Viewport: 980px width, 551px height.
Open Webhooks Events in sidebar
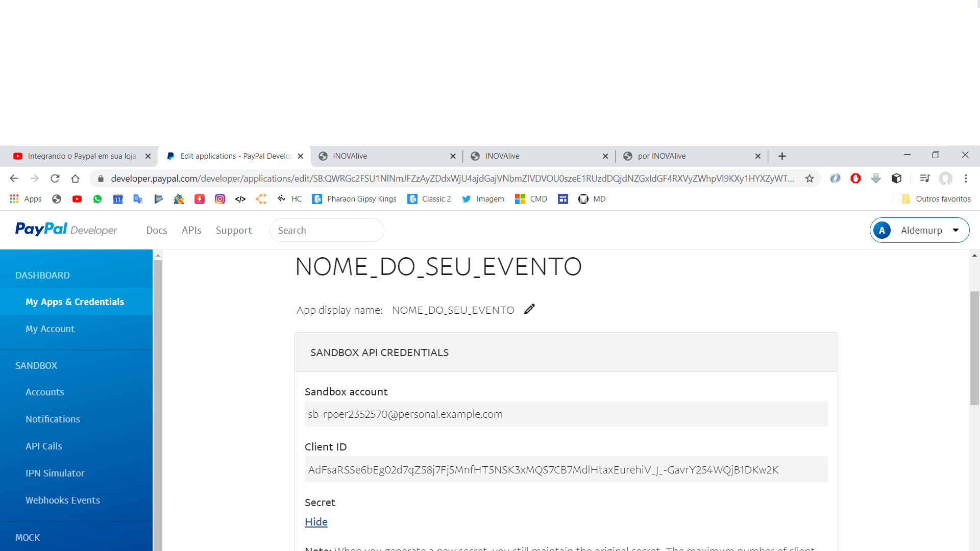[63, 500]
